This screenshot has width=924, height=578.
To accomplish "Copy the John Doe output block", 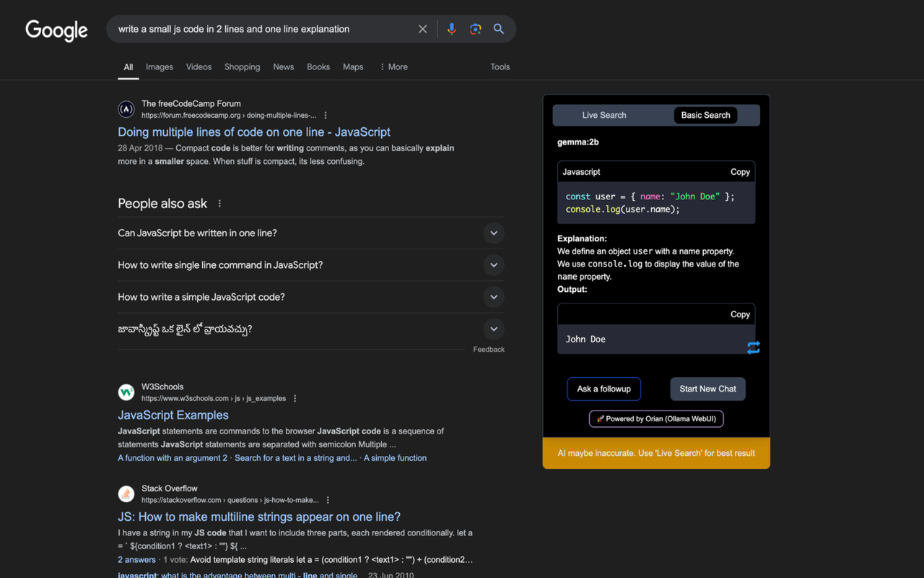I will 740,314.
